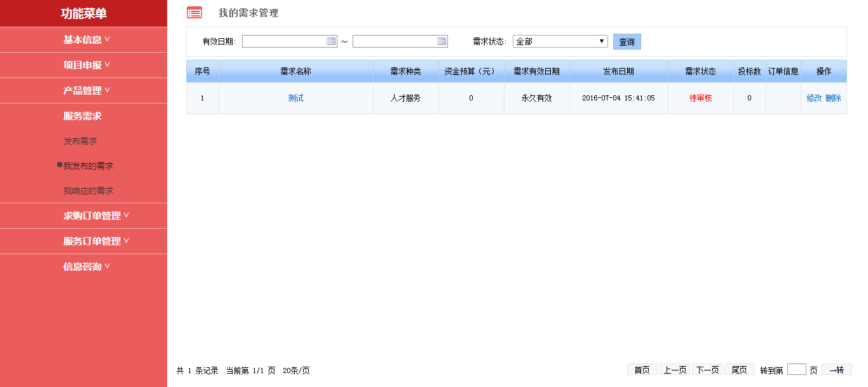
Task: Expand the 信息咨询 menu section
Action: (x=86, y=266)
